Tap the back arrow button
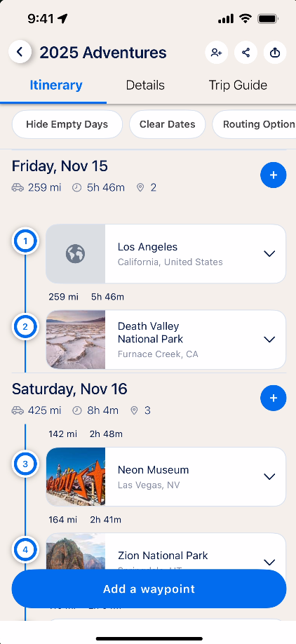Image resolution: width=296 pixels, height=644 pixels. click(x=20, y=52)
